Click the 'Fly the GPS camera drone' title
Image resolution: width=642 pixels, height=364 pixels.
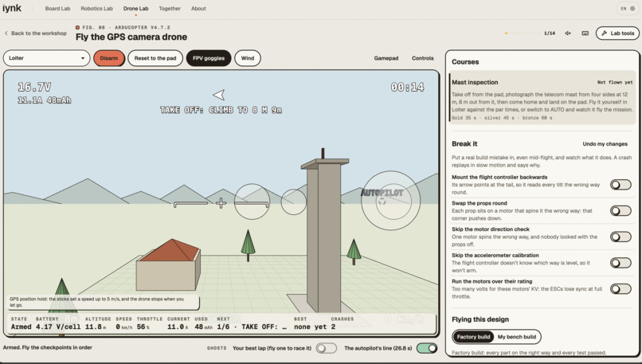point(131,37)
